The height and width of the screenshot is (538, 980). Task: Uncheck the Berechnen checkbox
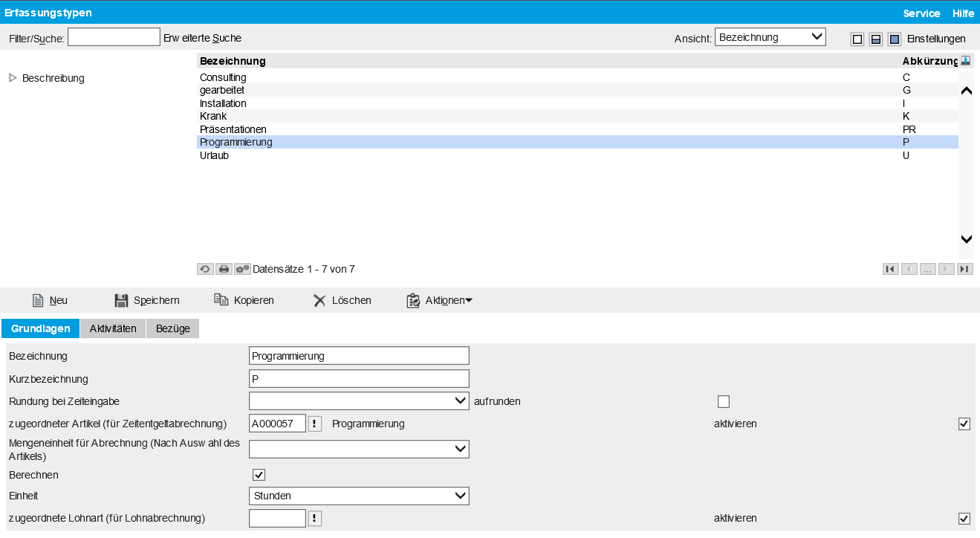259,475
